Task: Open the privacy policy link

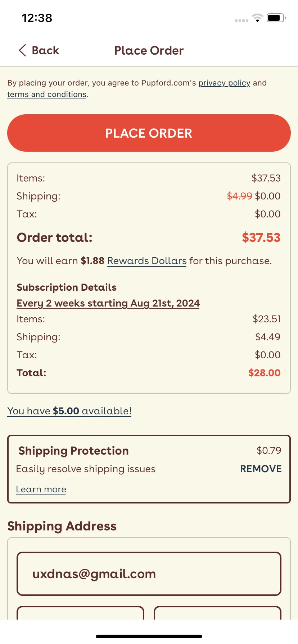Action: pyautogui.click(x=224, y=83)
